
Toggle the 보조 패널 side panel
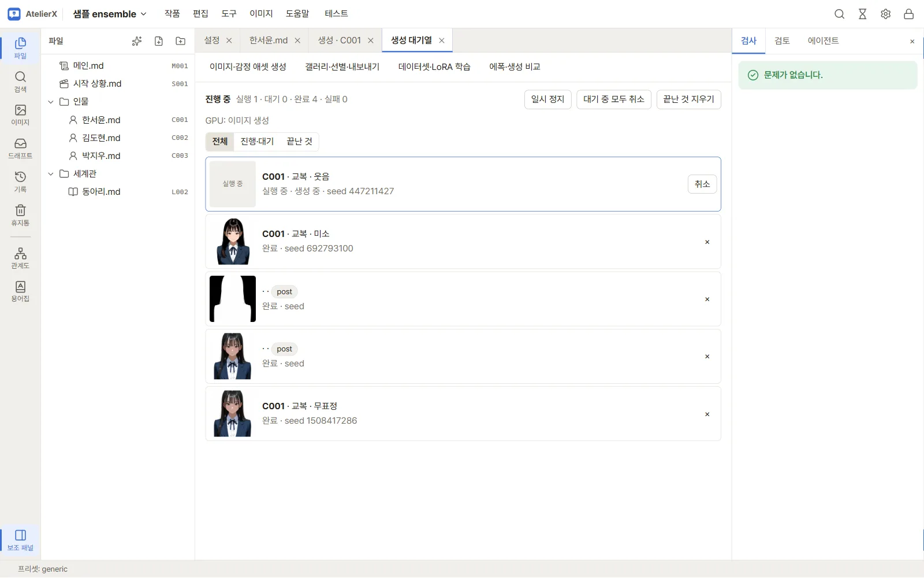click(x=20, y=540)
